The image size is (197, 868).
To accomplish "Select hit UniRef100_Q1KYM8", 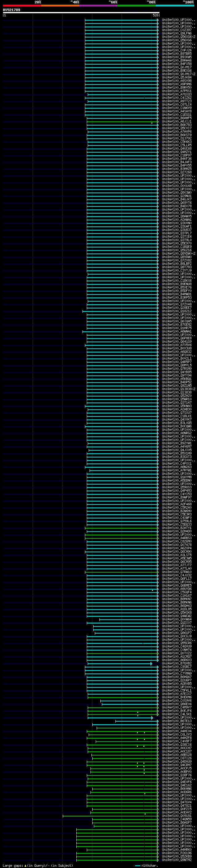I will [x=177, y=477].
